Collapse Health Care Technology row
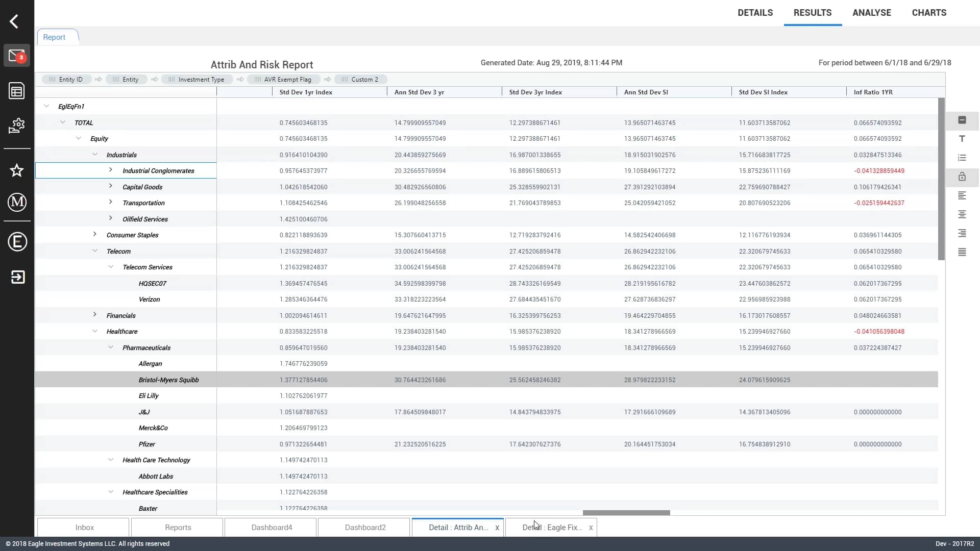This screenshot has width=980, height=551. pos(111,460)
